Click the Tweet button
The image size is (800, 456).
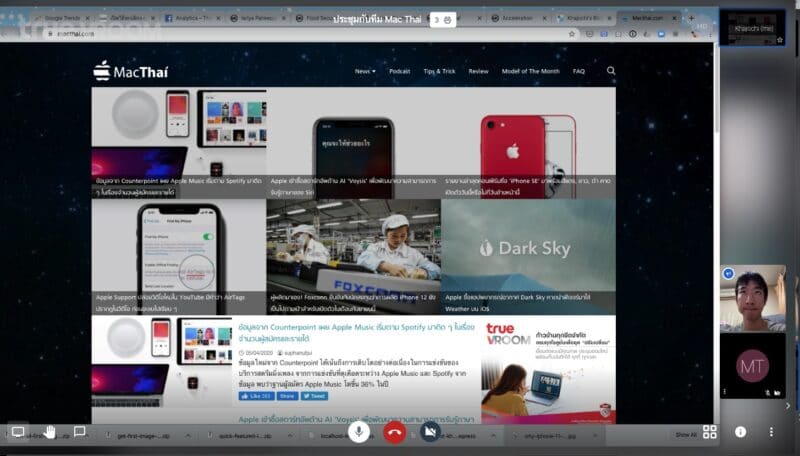tap(314, 396)
